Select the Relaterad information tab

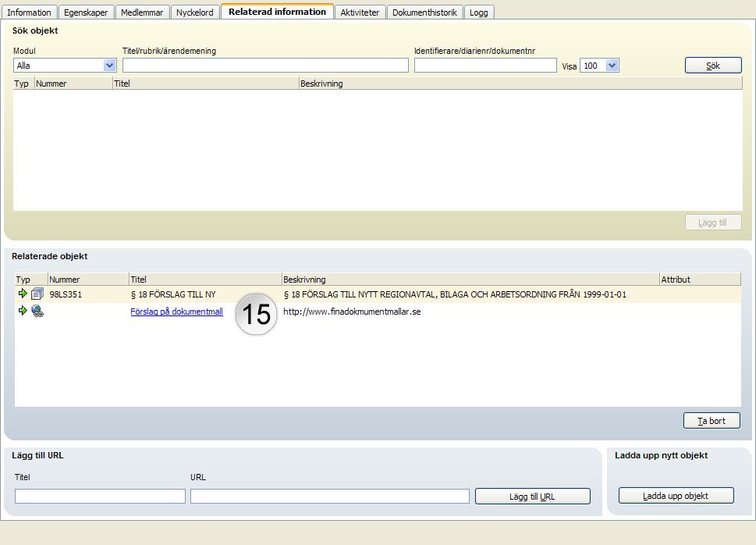tap(277, 12)
